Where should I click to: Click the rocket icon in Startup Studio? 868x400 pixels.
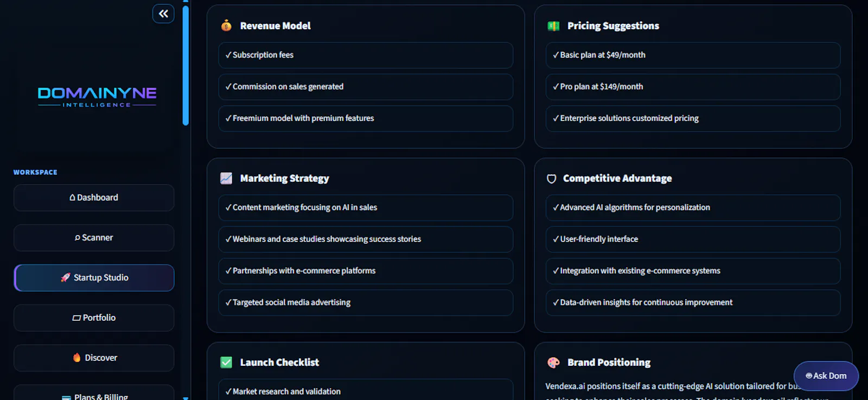point(66,277)
